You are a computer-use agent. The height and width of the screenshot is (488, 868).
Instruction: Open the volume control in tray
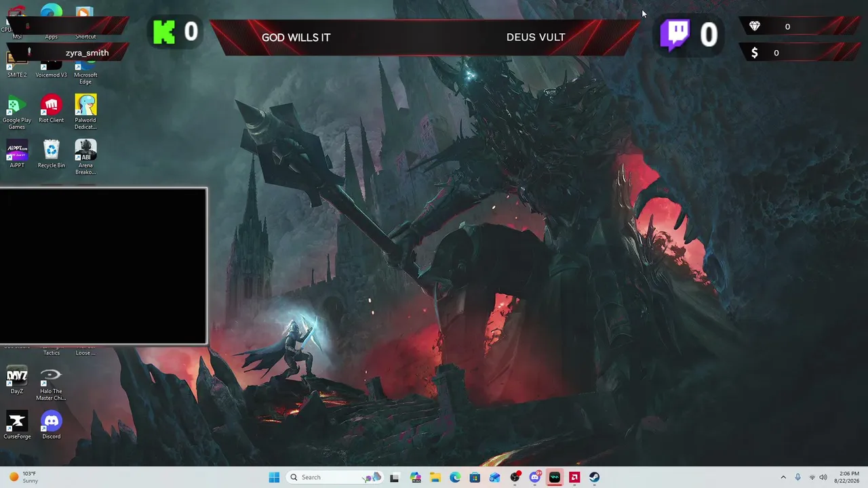point(823,477)
